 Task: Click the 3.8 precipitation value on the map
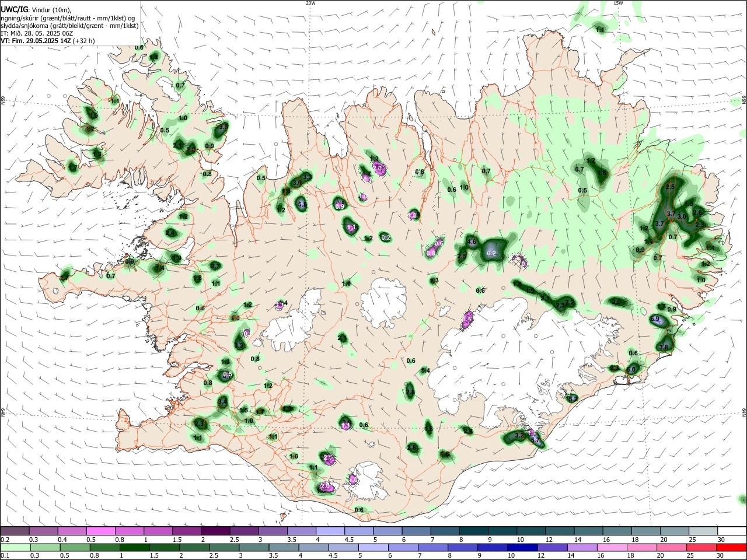tap(664, 347)
